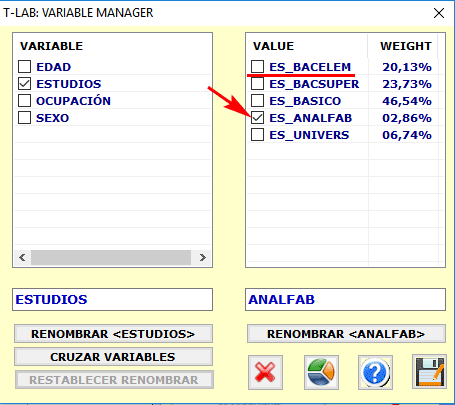Click the CRUZAR VARIABLES button
455x405 pixels.
click(113, 357)
